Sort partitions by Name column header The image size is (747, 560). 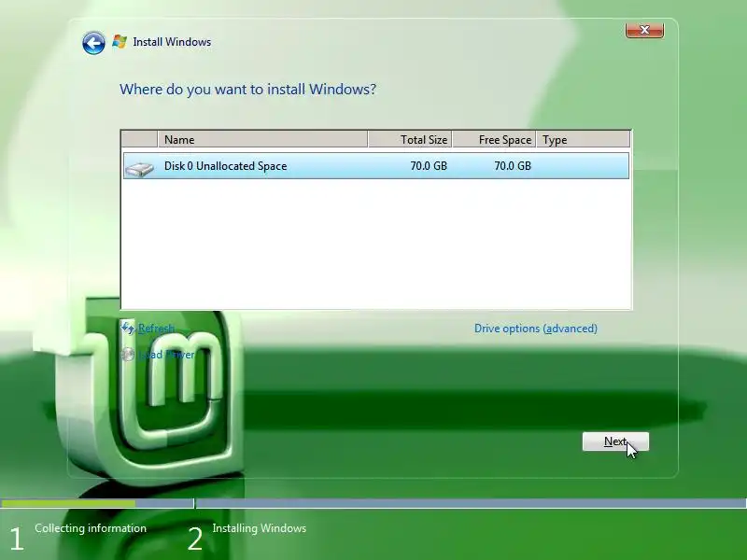coord(262,139)
